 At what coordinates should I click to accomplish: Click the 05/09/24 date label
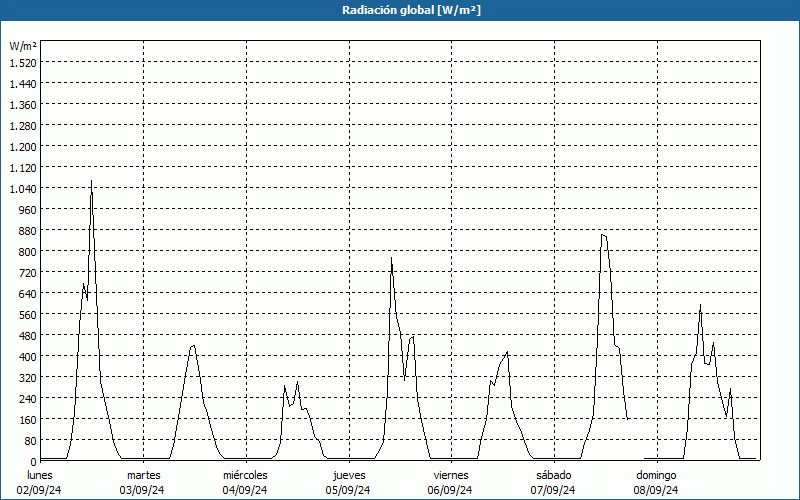348,490
